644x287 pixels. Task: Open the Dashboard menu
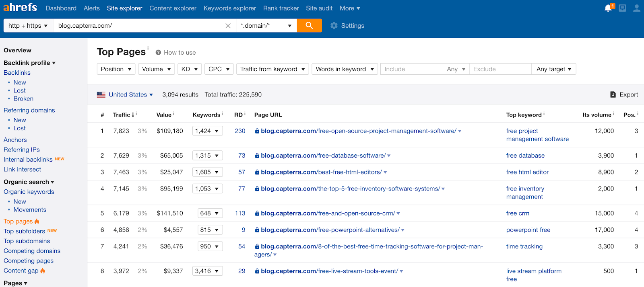tap(61, 8)
